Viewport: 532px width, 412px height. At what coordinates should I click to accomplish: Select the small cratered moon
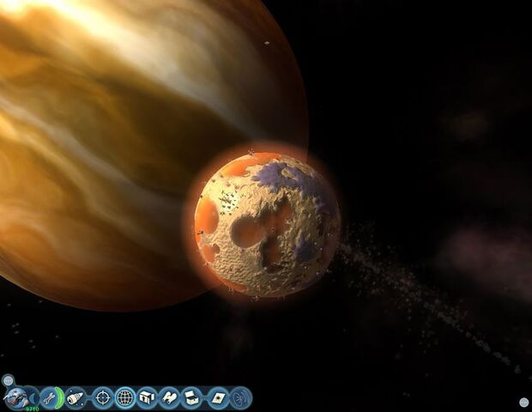[267, 225]
